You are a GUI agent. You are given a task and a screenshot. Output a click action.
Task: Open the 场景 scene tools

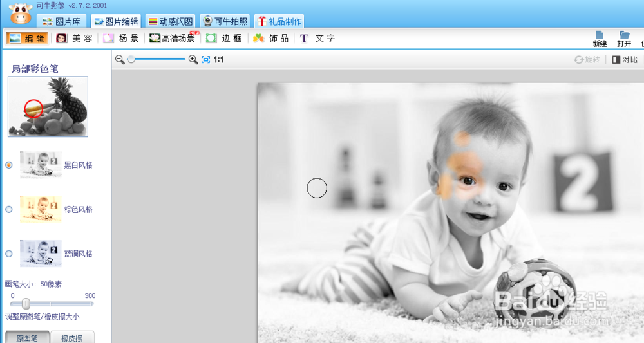[x=121, y=38]
